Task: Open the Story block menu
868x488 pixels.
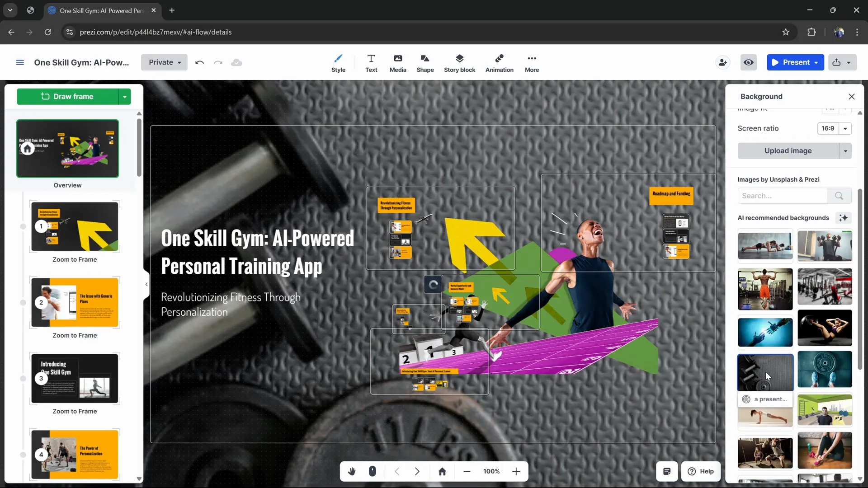Action: 459,63
